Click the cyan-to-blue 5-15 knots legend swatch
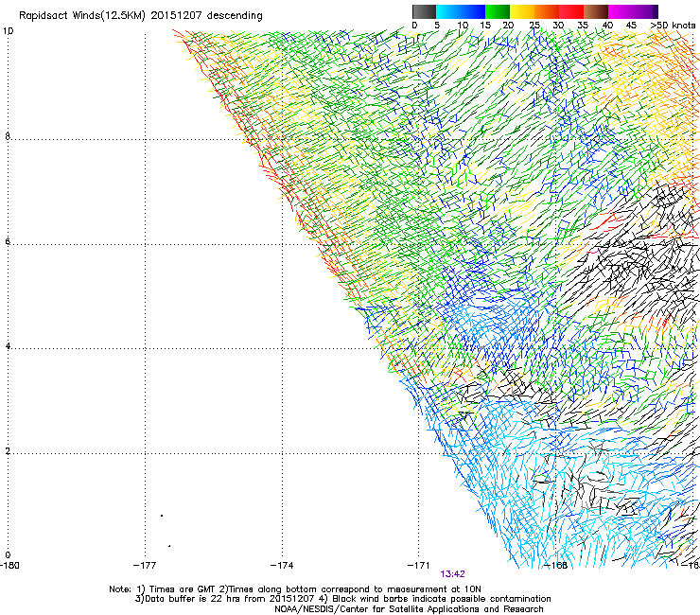Screen dimensions: 700x615 point(461,11)
